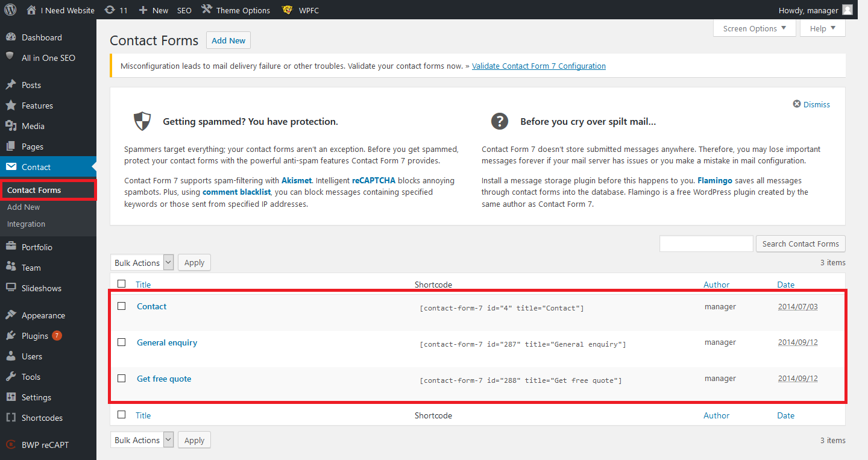Sort the forms by Date column header
Screen dimensions: 868x460
(785, 285)
